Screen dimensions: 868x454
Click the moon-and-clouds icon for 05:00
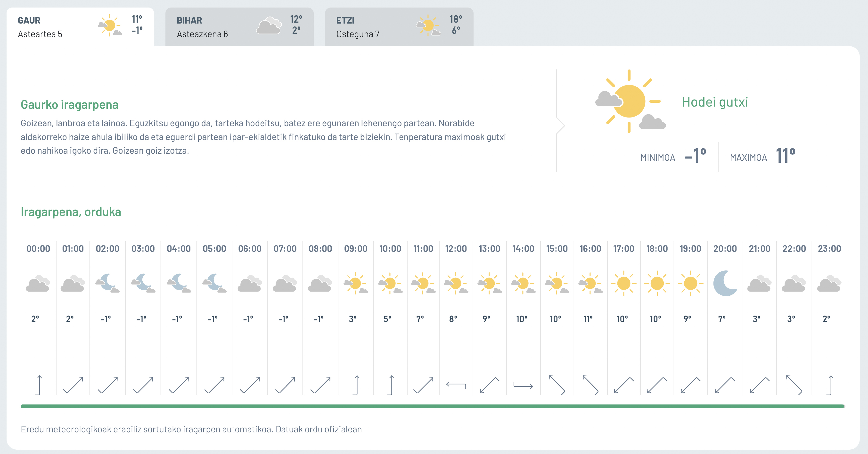214,283
